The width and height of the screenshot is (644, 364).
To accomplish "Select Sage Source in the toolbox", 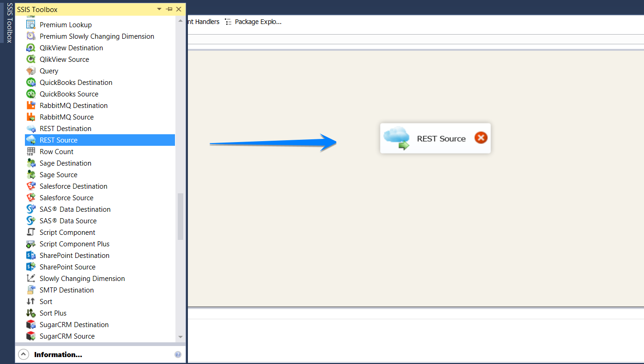I will click(x=58, y=175).
